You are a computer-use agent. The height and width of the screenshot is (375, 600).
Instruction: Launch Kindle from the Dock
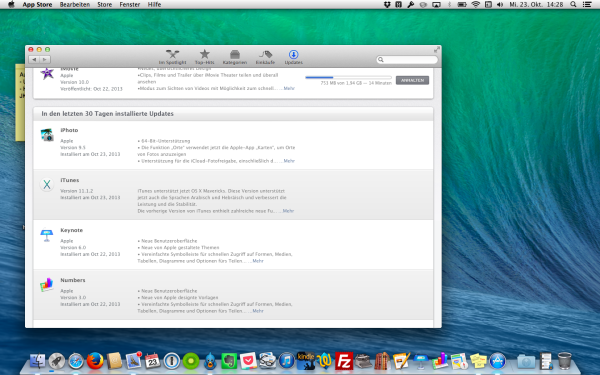tap(305, 361)
